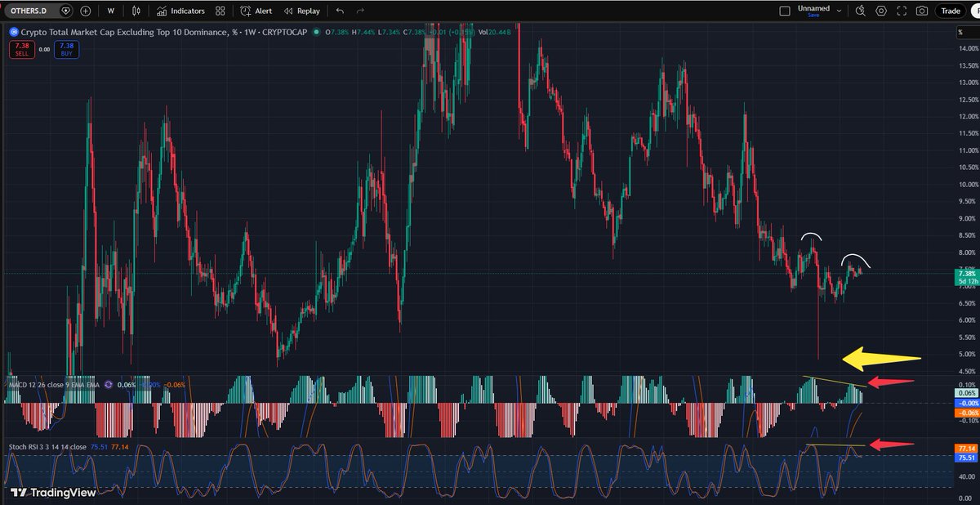Image resolution: width=980 pixels, height=505 pixels.
Task: Click the MACD 0.06% green axis tag
Action: [966, 393]
